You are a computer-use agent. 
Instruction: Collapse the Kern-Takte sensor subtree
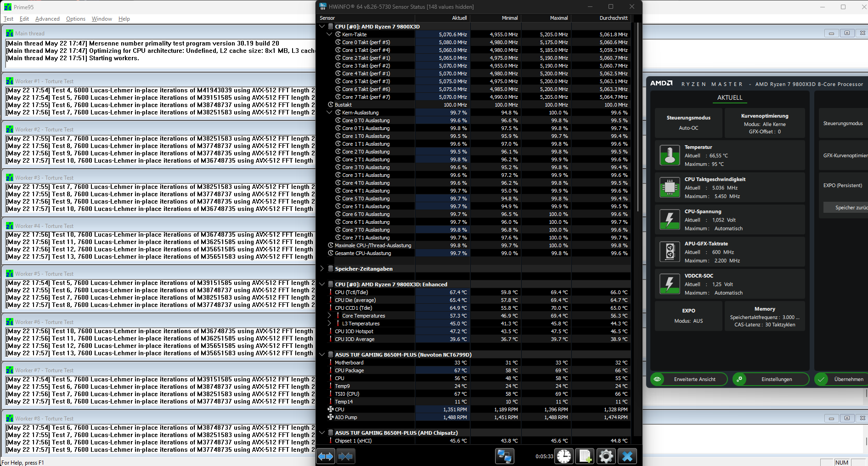[x=329, y=34]
